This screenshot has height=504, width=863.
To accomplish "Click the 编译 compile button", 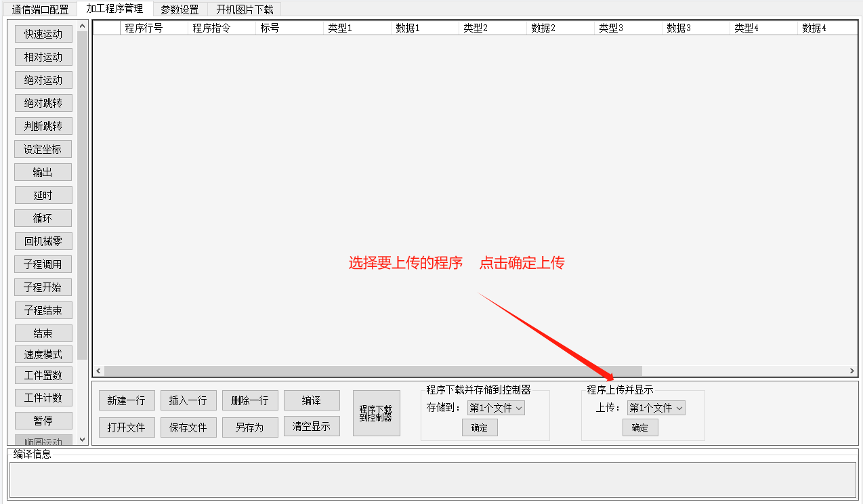I will 312,400.
